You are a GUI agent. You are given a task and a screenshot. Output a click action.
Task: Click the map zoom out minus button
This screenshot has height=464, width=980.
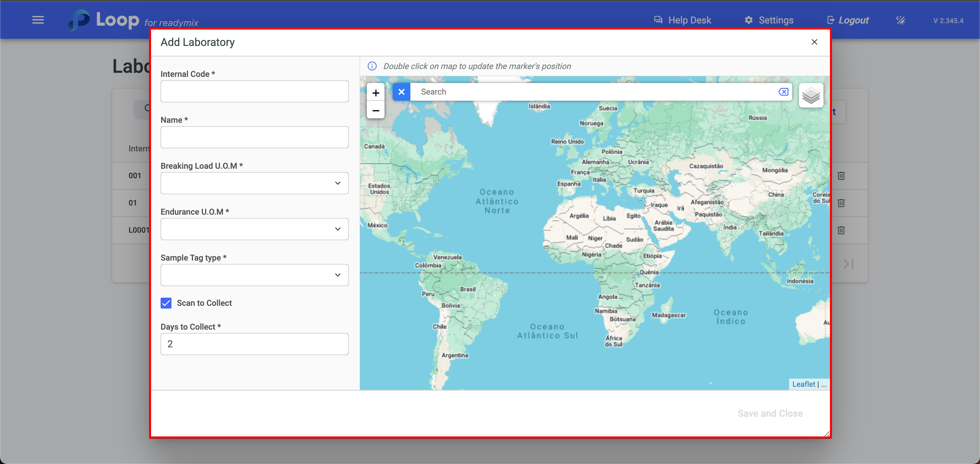[x=375, y=111]
